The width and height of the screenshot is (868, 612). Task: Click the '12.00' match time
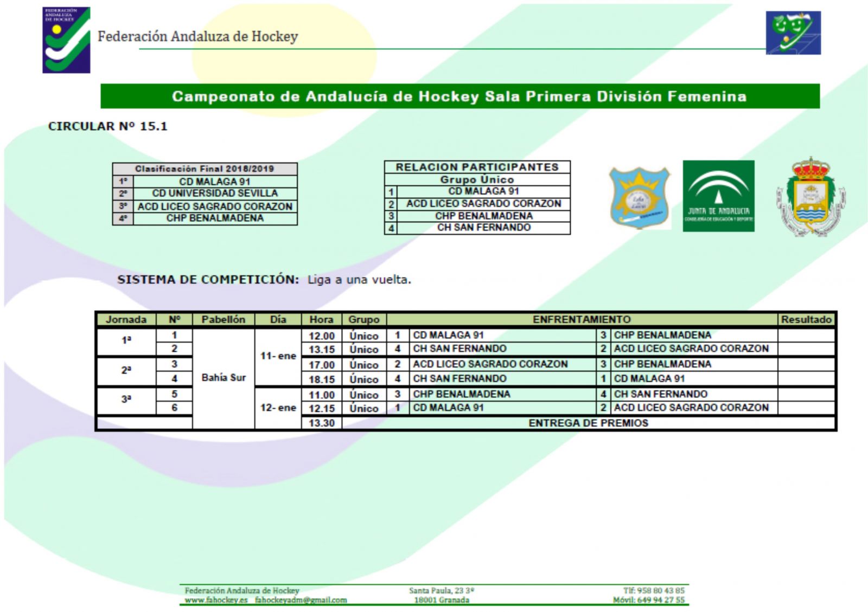click(322, 336)
